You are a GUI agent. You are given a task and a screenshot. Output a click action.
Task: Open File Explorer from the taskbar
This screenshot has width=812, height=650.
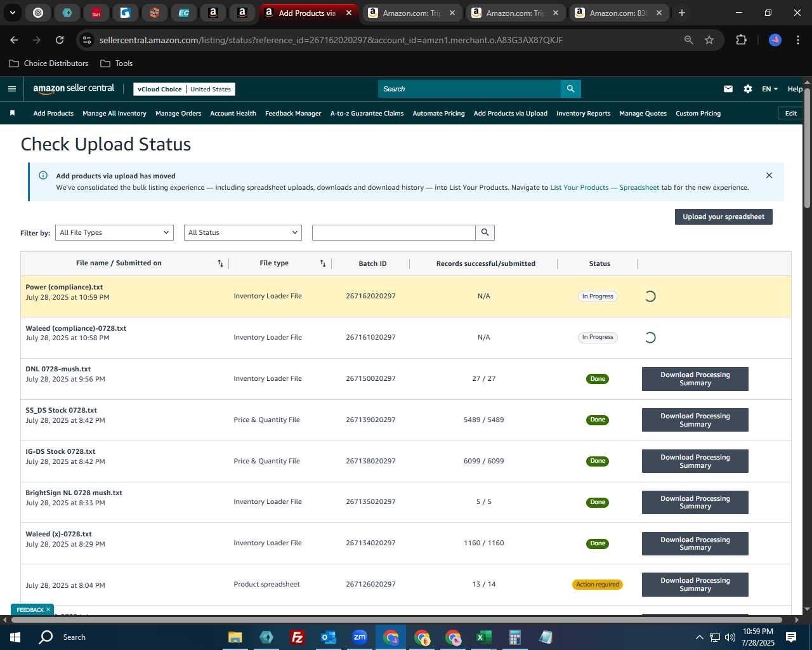[x=235, y=637]
